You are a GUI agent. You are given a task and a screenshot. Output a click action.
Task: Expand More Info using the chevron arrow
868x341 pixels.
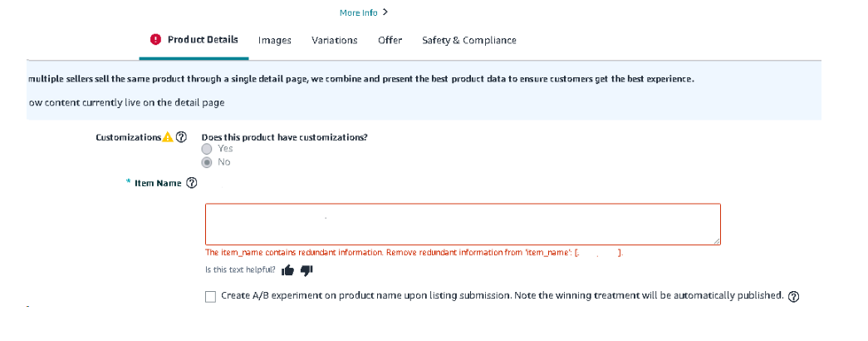pyautogui.click(x=385, y=12)
